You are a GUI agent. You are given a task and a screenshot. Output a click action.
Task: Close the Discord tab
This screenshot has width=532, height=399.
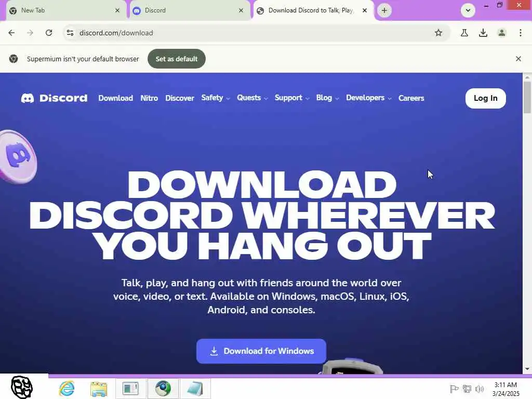pos(241,10)
